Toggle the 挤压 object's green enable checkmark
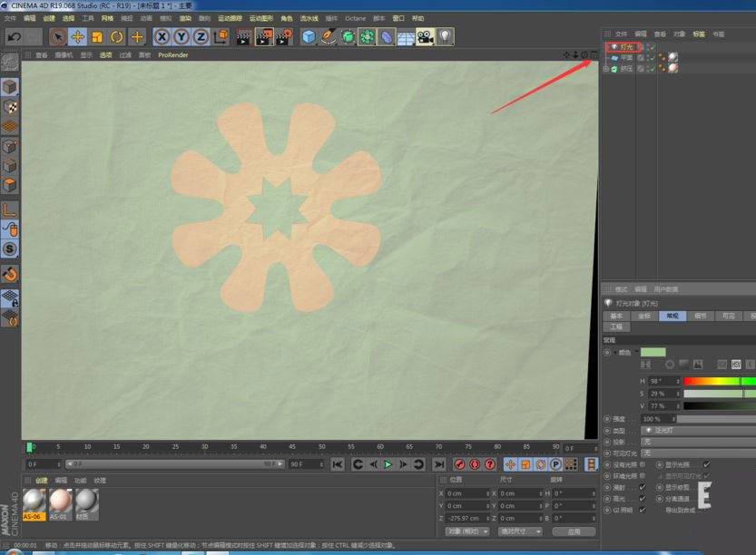Screen dimensions: 756x555 (653, 69)
